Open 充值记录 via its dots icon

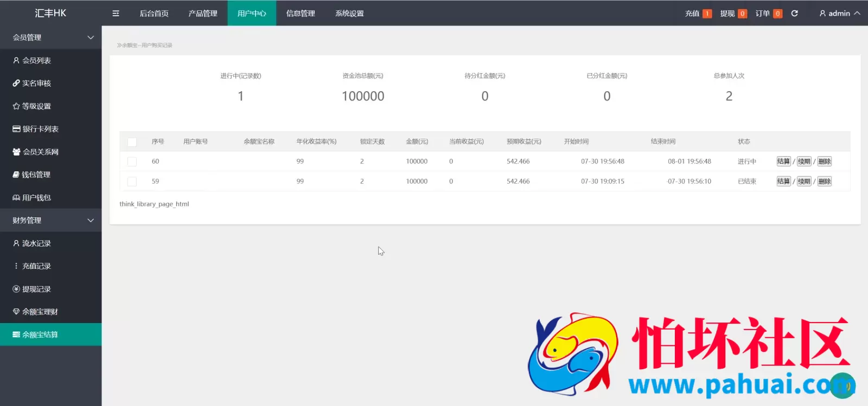click(x=16, y=266)
